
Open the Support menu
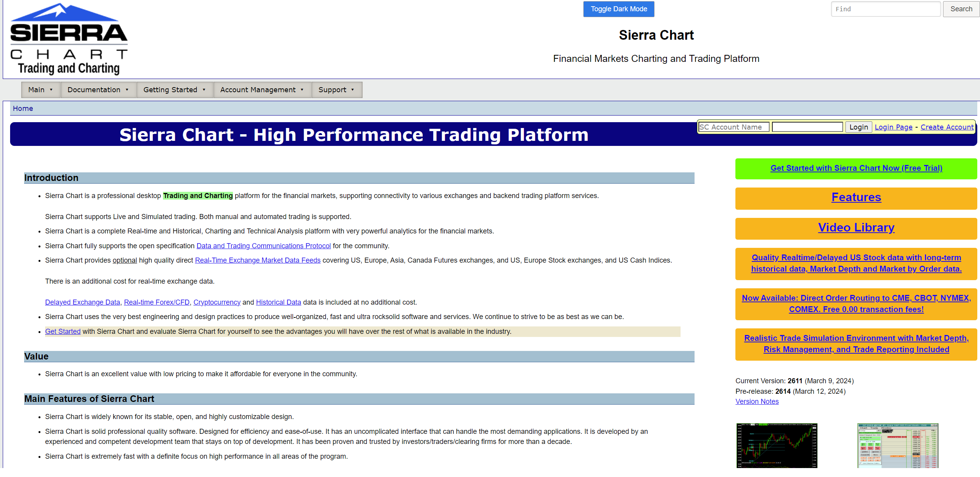pos(336,90)
